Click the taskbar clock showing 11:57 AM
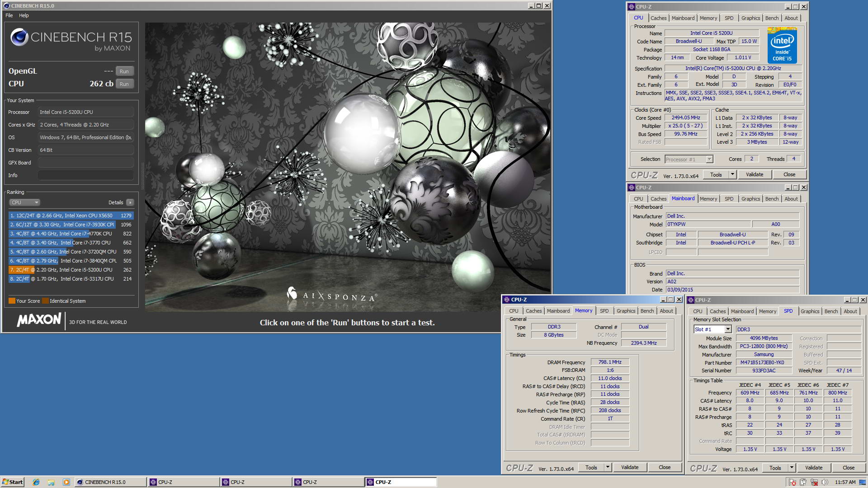 tap(845, 482)
